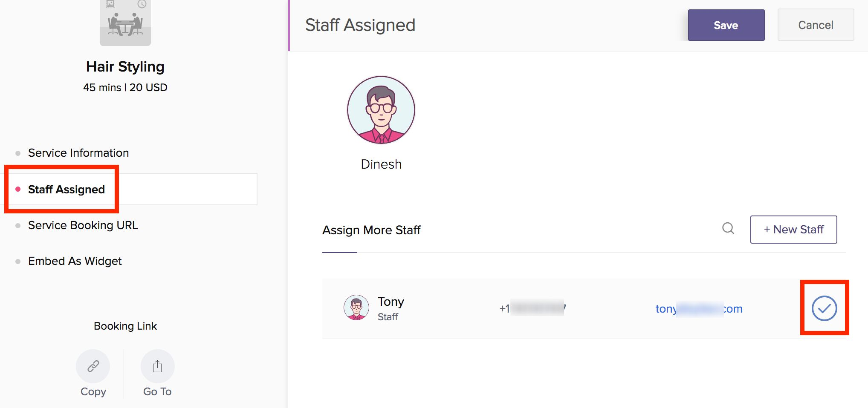Click Tony's staff row name
Viewport: 868px width, 408px height.
[391, 302]
